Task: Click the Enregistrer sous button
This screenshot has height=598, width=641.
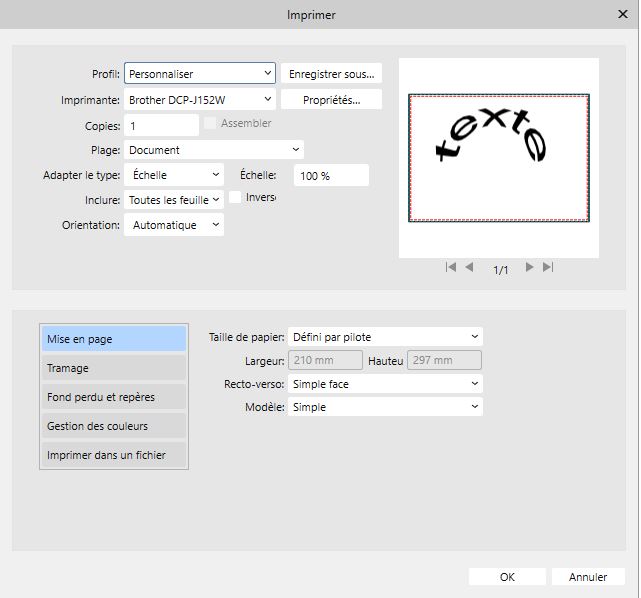Action: tap(332, 74)
